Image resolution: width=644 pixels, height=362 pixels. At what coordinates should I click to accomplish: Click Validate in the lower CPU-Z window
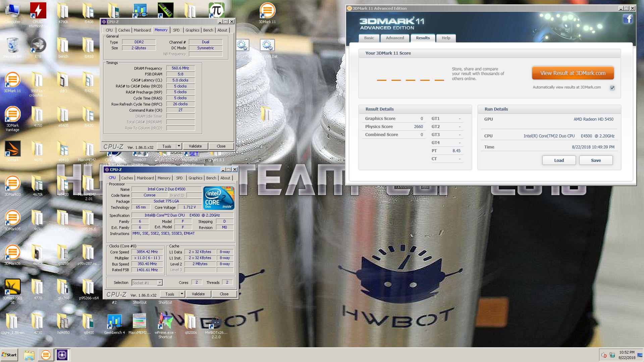pos(198,294)
